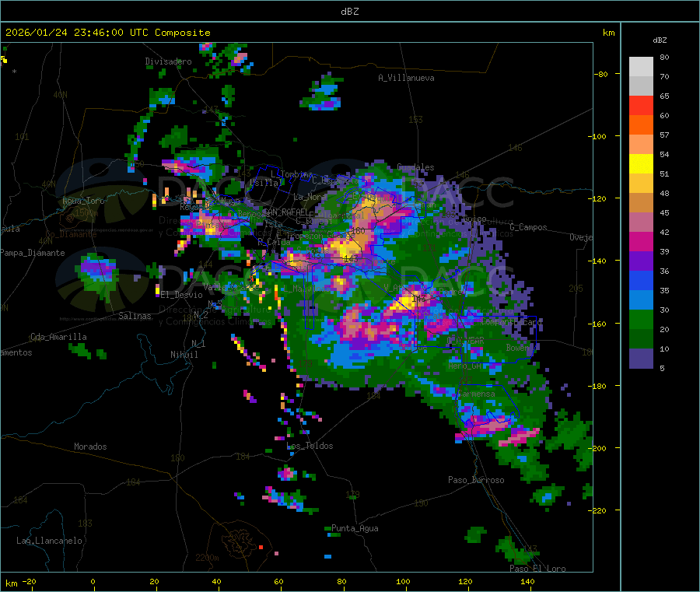
Task: Click the Divisadero map label
Action: point(168,61)
